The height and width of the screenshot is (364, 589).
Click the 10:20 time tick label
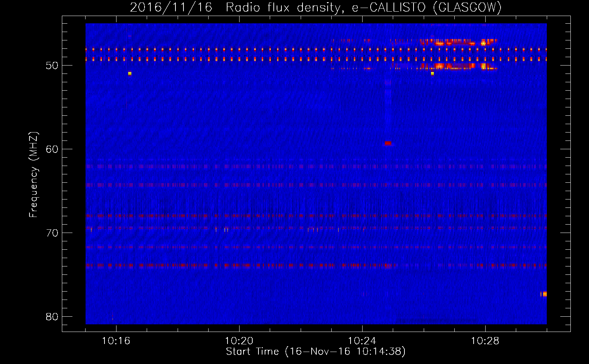(x=239, y=341)
